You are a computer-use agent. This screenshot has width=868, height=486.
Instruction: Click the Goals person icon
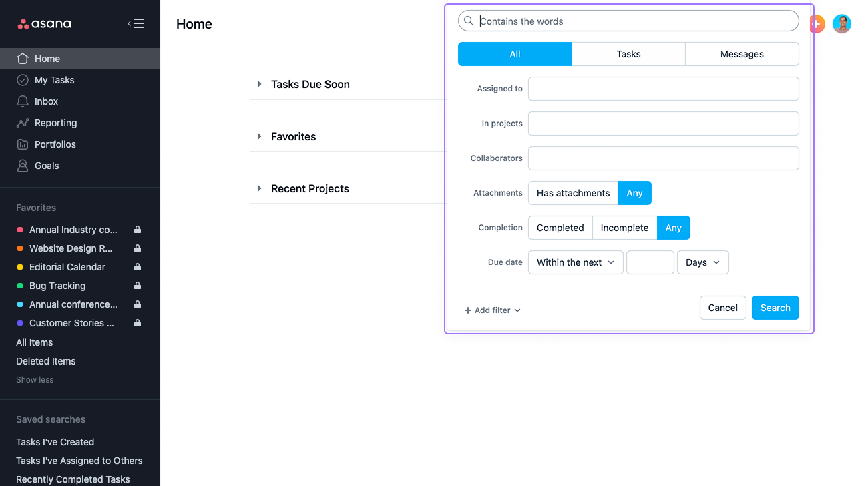coord(23,166)
